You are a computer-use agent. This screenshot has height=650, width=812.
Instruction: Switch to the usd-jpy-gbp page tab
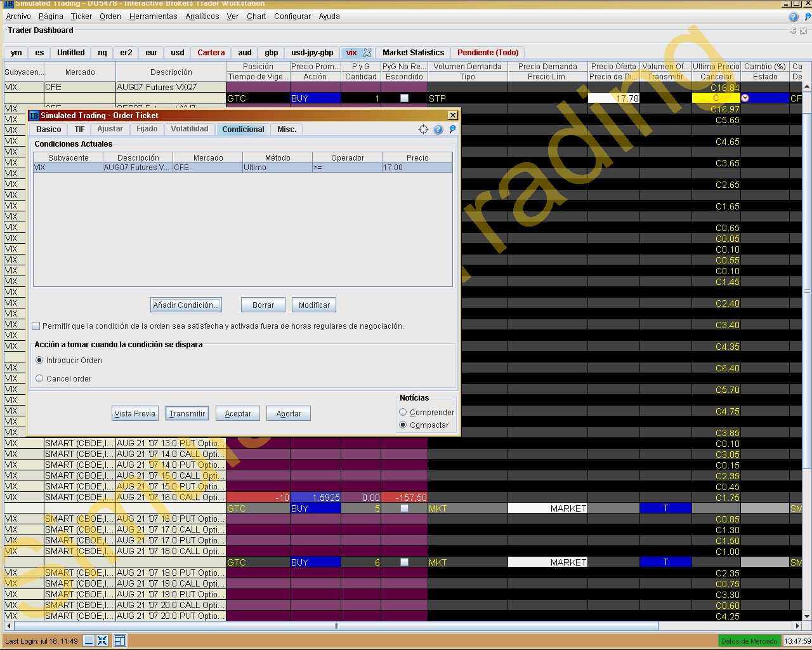coord(312,53)
